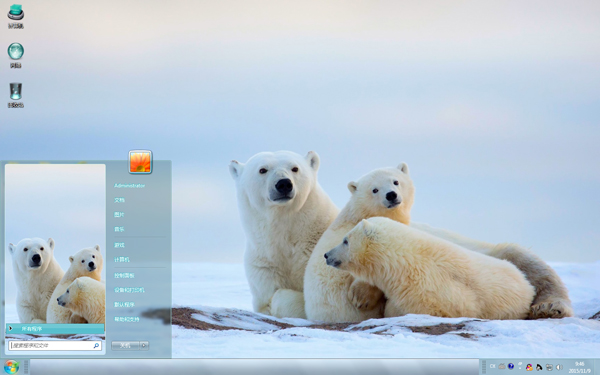Click the keyboard icon in tray
Screen dimensions: 600x375
tap(502, 366)
